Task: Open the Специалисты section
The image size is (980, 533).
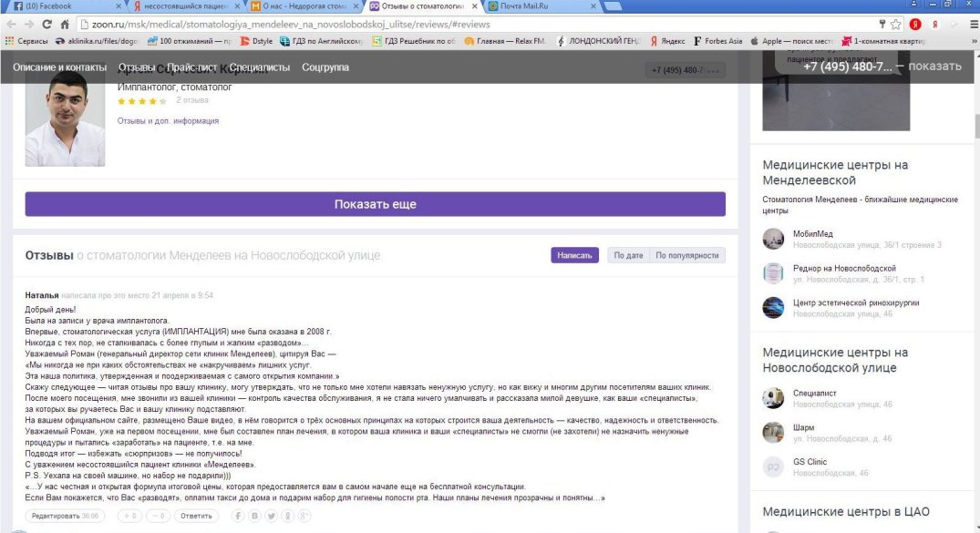Action: click(x=260, y=67)
